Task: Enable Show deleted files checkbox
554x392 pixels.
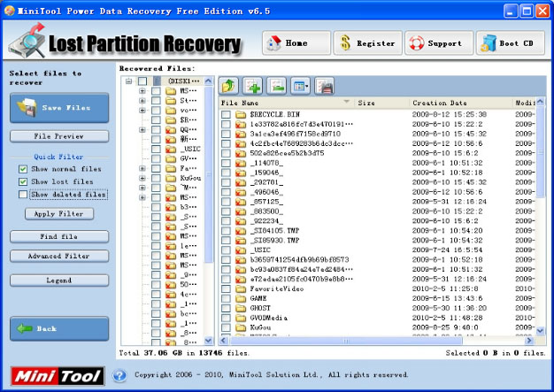Action: point(23,195)
